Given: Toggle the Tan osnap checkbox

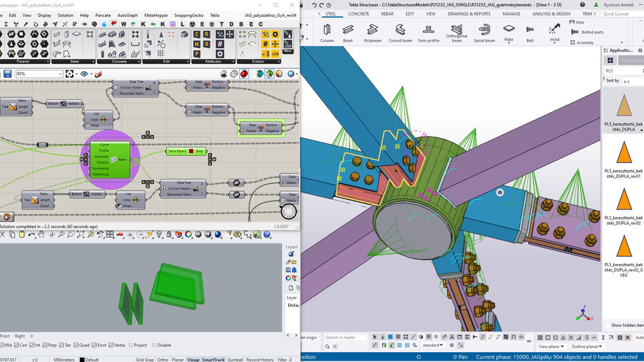Looking at the screenshot, I should point(61,345).
